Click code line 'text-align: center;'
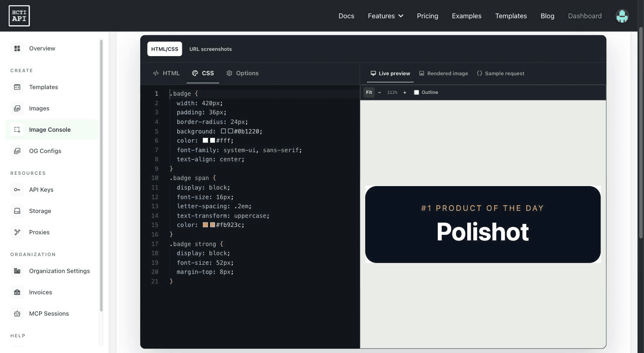 click(x=211, y=159)
